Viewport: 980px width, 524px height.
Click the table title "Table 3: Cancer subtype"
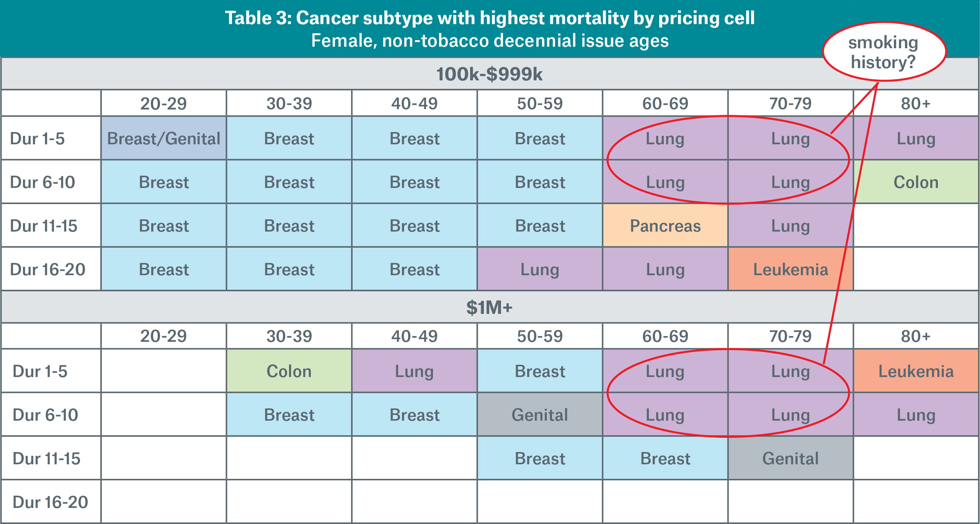(x=490, y=18)
